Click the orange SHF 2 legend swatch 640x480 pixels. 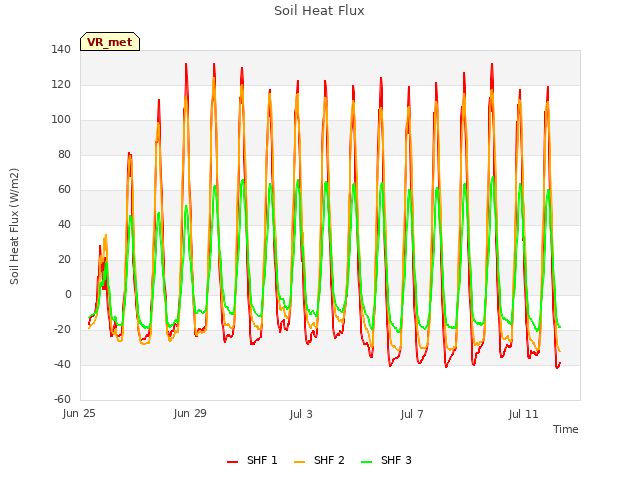coord(299,461)
